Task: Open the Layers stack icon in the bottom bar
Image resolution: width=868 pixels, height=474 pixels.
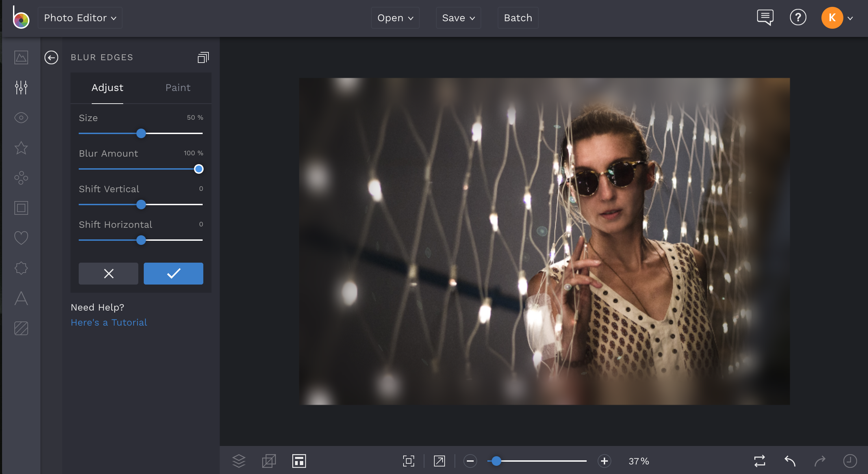Action: (x=239, y=461)
